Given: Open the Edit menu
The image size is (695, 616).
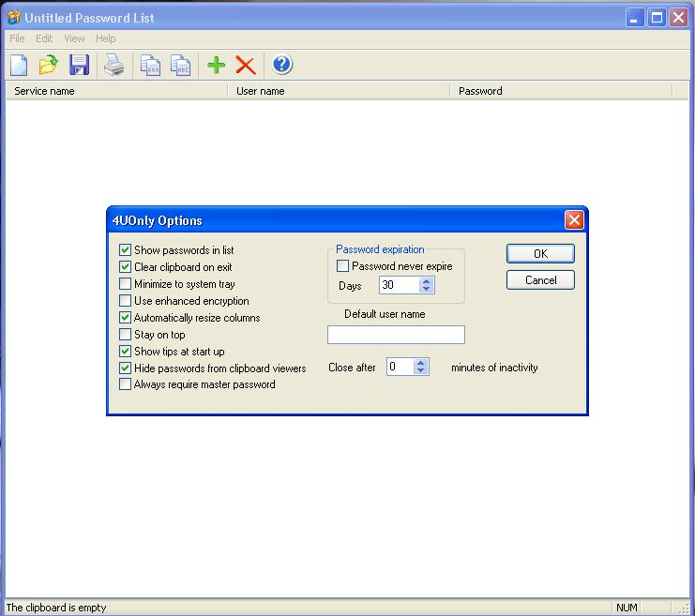Looking at the screenshot, I should tap(44, 38).
